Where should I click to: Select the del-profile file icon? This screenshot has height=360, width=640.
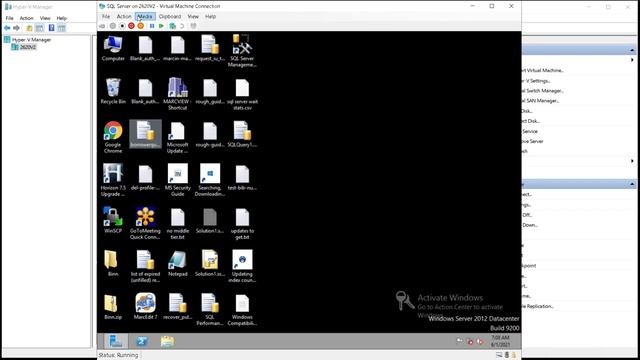145,177
